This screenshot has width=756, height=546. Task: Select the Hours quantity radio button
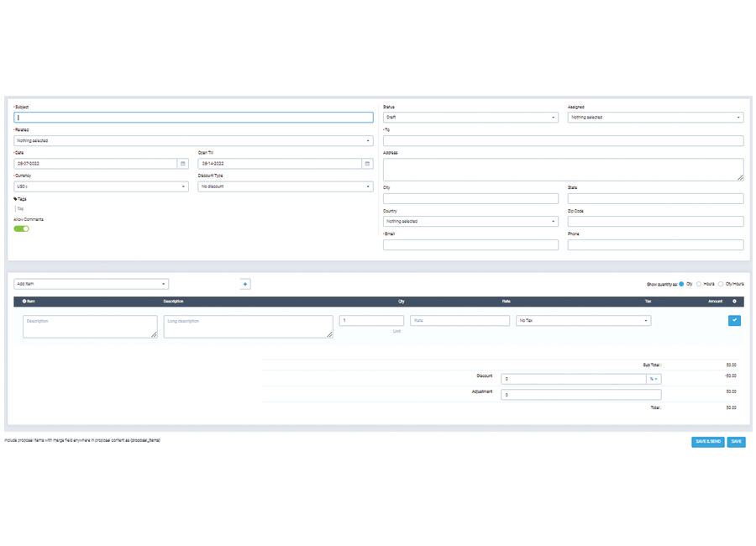click(699, 284)
